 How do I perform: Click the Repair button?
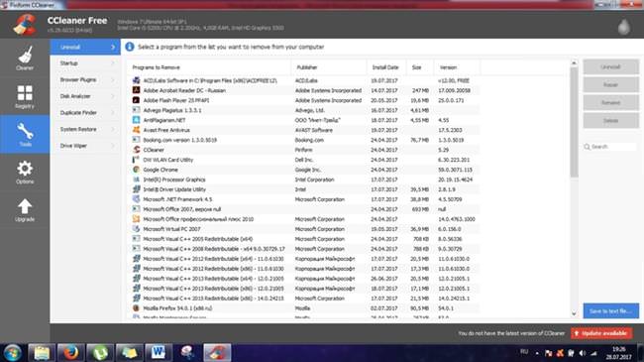pos(610,84)
